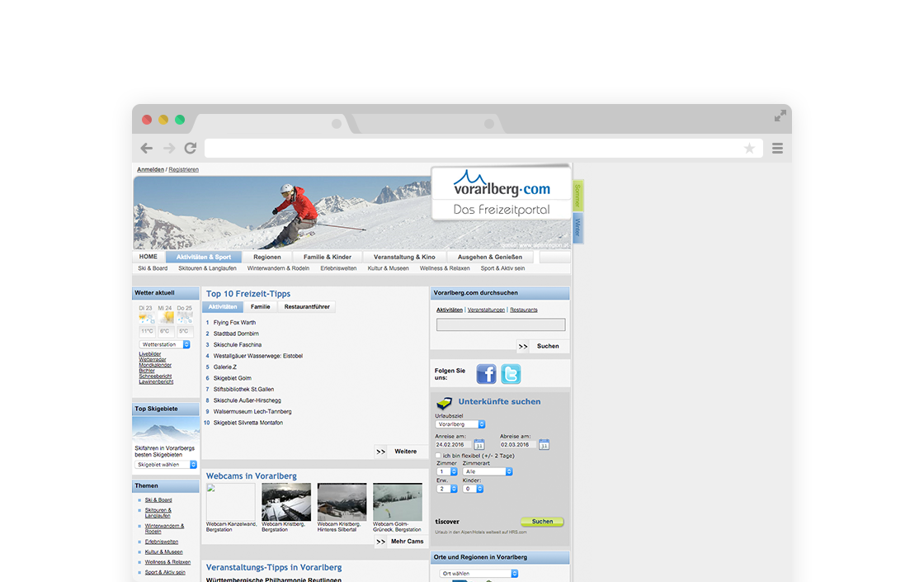Open Webcam Golm-Grüneck thumbnail
924x582 pixels.
pyautogui.click(x=398, y=502)
